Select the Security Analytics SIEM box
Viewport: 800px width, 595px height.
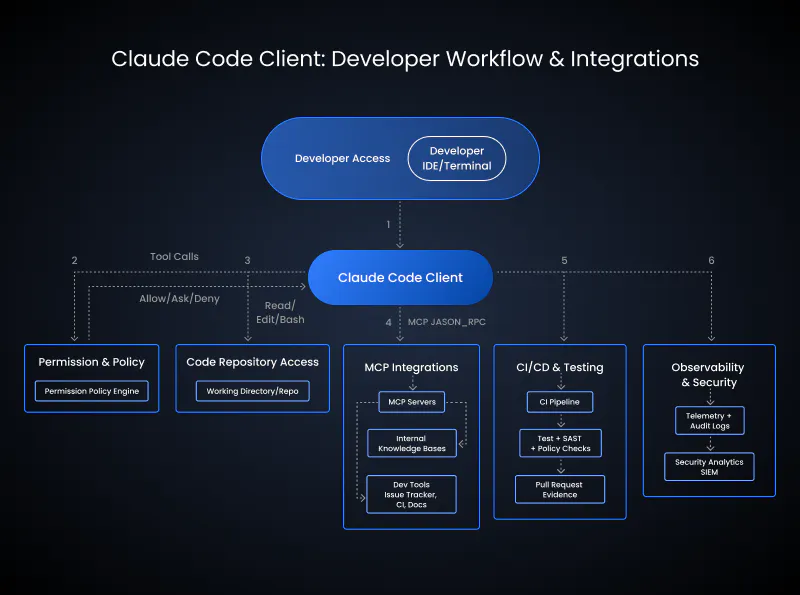click(x=709, y=466)
